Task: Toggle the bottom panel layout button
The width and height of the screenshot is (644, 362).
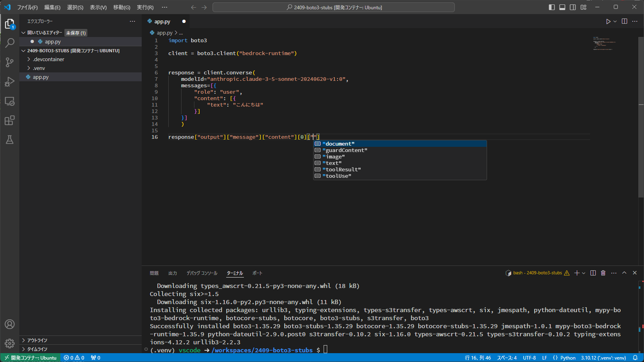Action: pyautogui.click(x=562, y=7)
